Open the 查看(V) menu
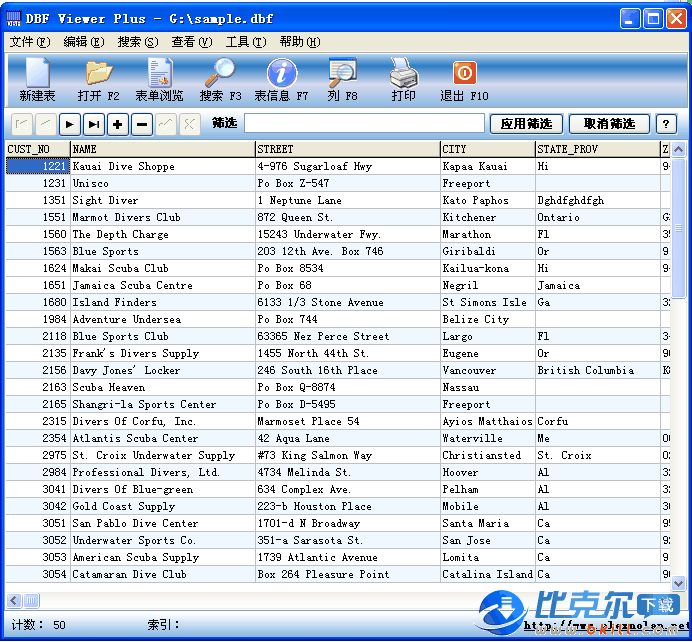The image size is (692, 642). [x=192, y=42]
